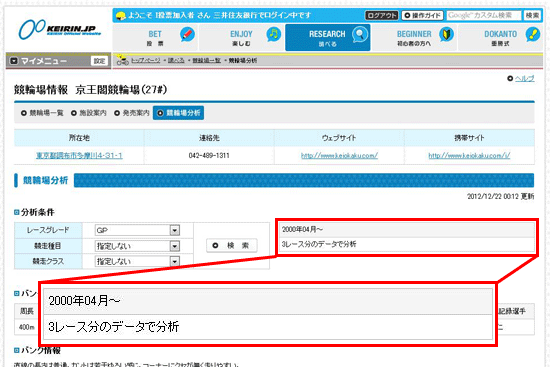The height and width of the screenshot is (367, 550).
Task: Select the BEGINNER menu tab
Action: click(414, 38)
